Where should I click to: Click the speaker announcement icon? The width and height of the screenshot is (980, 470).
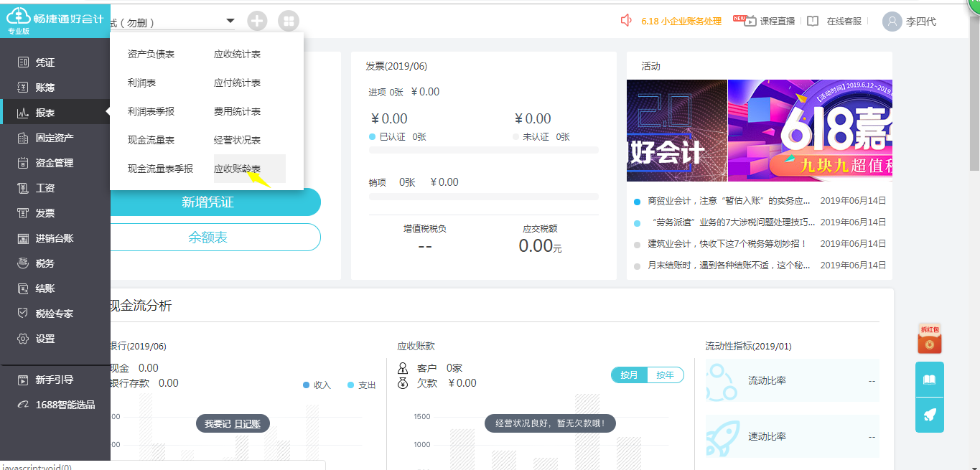coord(626,21)
